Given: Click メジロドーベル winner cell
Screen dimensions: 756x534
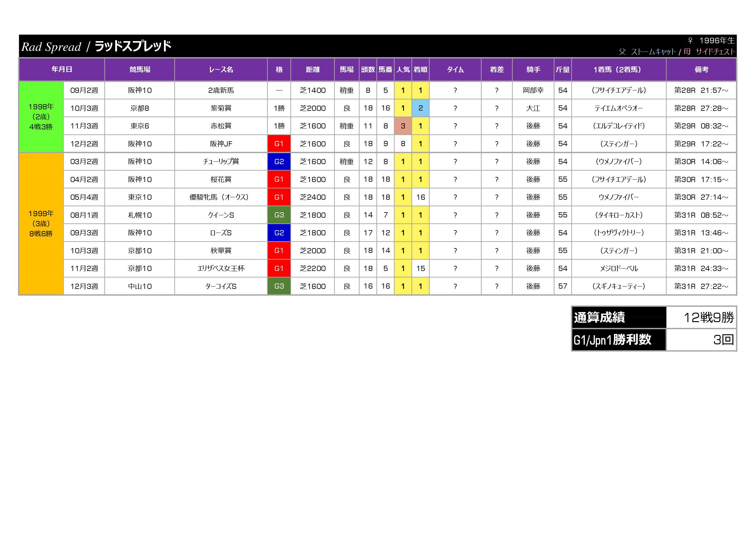Looking at the screenshot, I should pyautogui.click(x=619, y=269).
